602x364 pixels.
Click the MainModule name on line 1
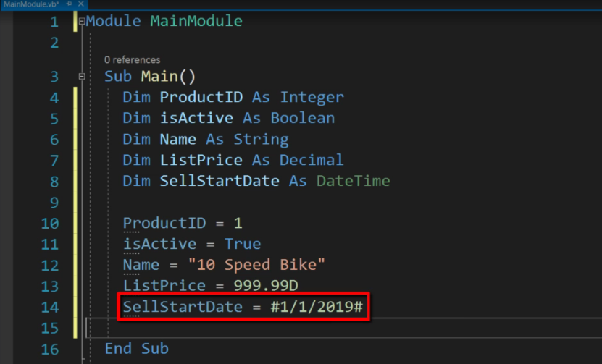click(x=196, y=21)
